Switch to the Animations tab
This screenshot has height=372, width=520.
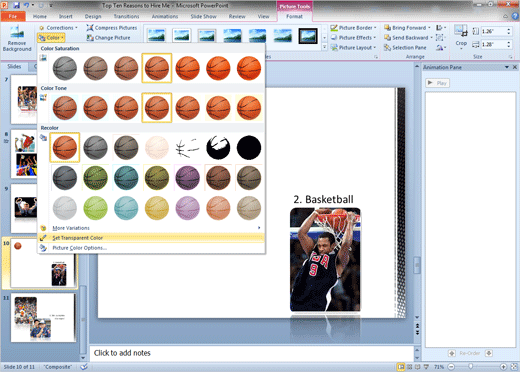[165, 16]
